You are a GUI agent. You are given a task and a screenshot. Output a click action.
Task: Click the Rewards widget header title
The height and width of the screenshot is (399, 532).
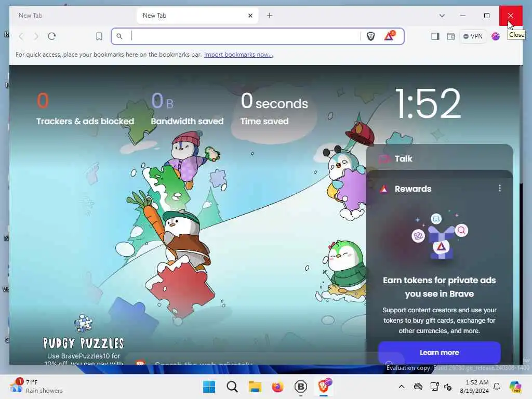coord(413,189)
